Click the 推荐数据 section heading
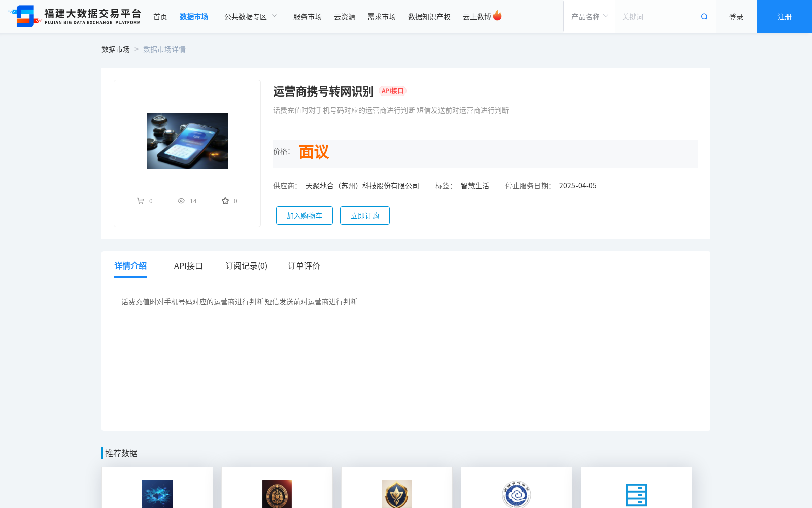The width and height of the screenshot is (812, 508). [x=121, y=453]
